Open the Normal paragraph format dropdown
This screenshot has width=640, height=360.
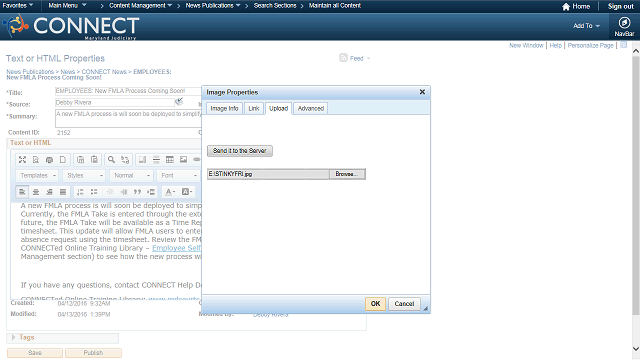pos(131,176)
